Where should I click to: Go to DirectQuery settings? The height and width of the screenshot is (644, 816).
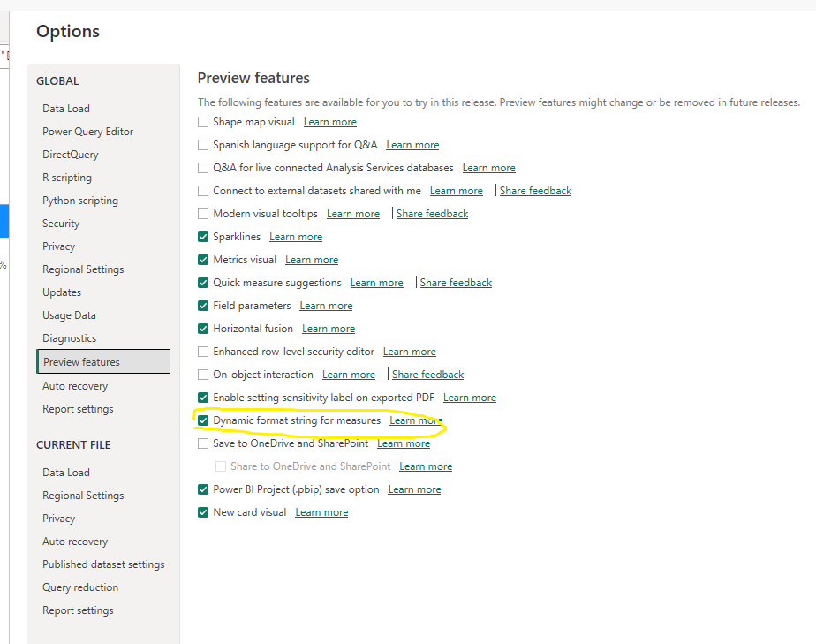71,155
